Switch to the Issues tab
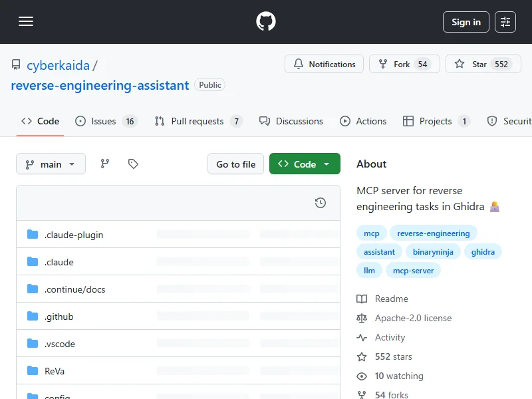This screenshot has width=532, height=399. 103,121
